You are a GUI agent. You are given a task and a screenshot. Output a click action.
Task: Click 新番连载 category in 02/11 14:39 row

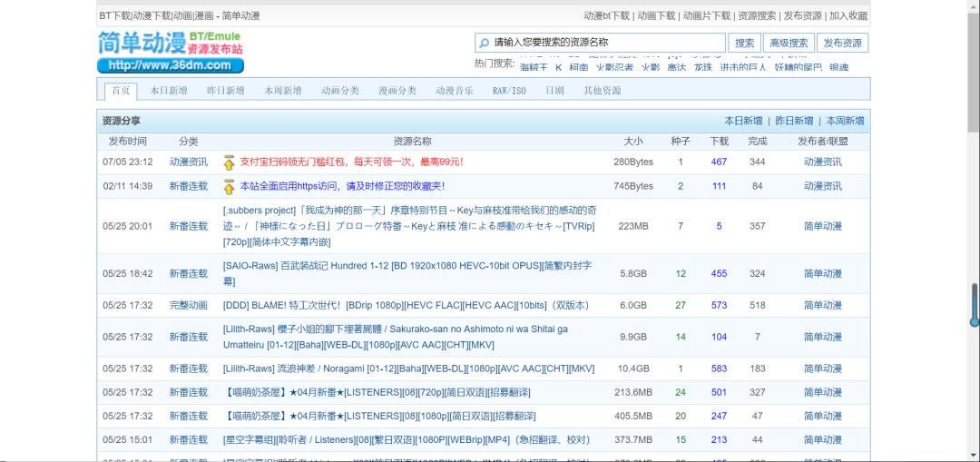188,186
